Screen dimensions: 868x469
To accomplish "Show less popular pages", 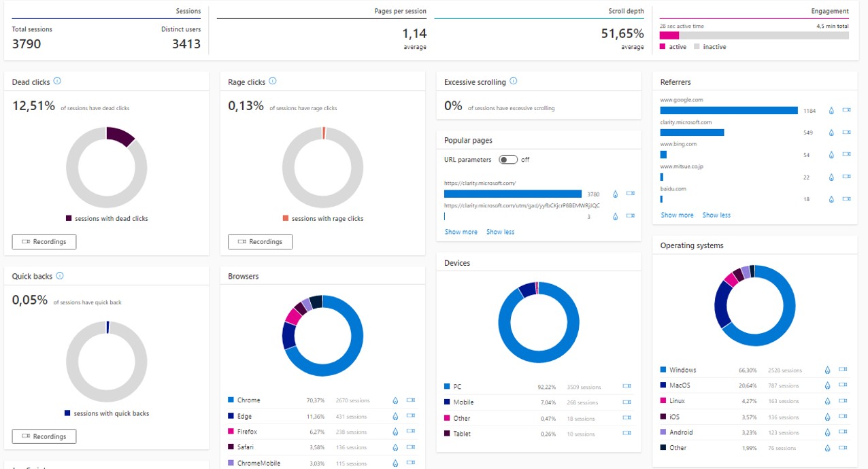I will (x=500, y=232).
